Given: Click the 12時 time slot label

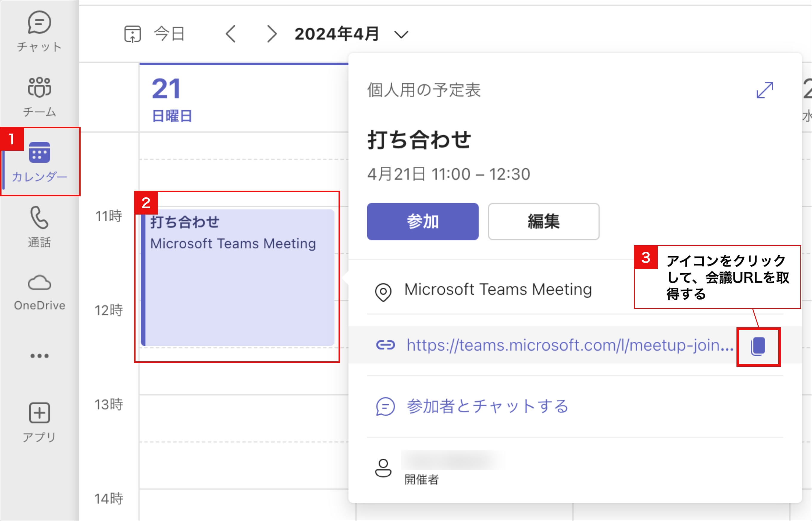Looking at the screenshot, I should 108,310.
